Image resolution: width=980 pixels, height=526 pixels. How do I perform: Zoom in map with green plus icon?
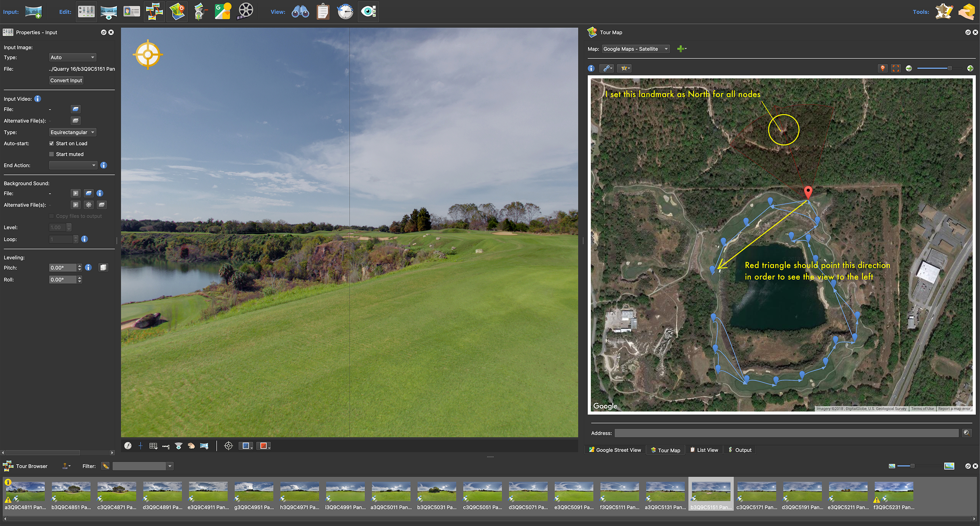pyautogui.click(x=970, y=68)
